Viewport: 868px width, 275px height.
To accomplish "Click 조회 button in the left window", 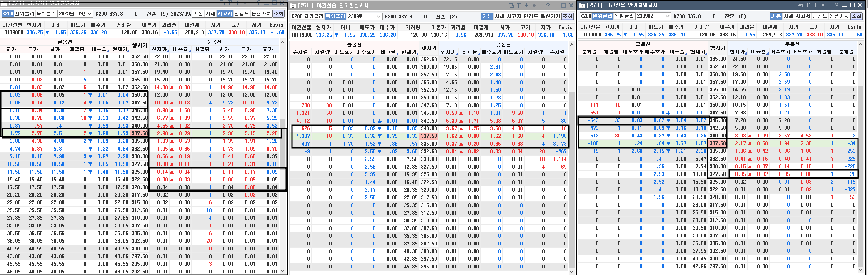I will [278, 14].
